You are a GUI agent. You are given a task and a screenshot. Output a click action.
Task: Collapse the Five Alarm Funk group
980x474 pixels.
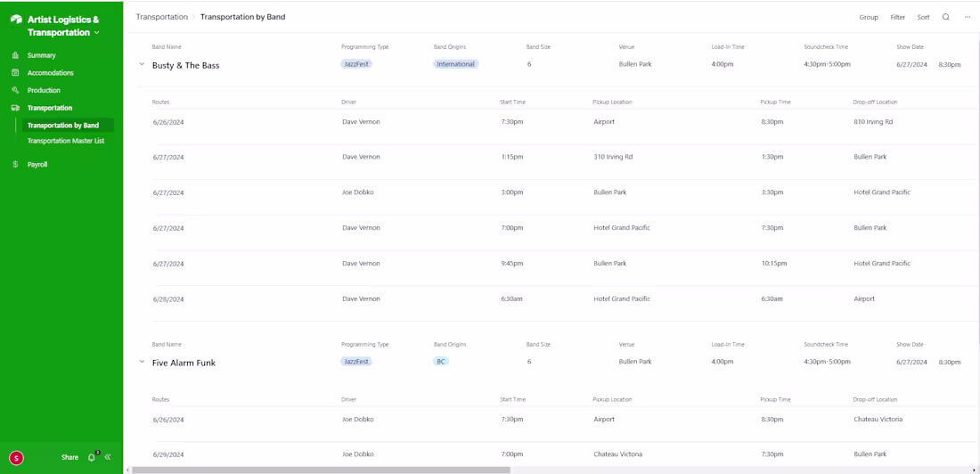142,362
